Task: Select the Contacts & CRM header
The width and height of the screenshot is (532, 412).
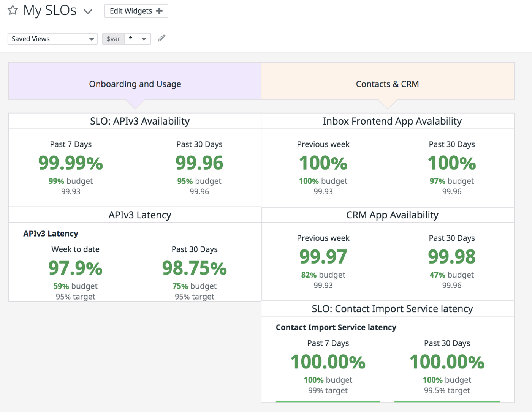Action: pyautogui.click(x=387, y=84)
